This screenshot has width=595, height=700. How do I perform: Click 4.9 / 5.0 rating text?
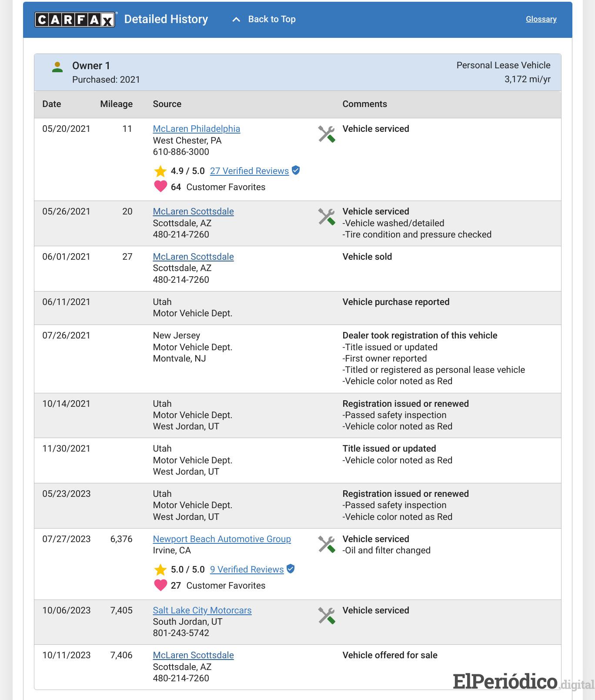coord(187,171)
